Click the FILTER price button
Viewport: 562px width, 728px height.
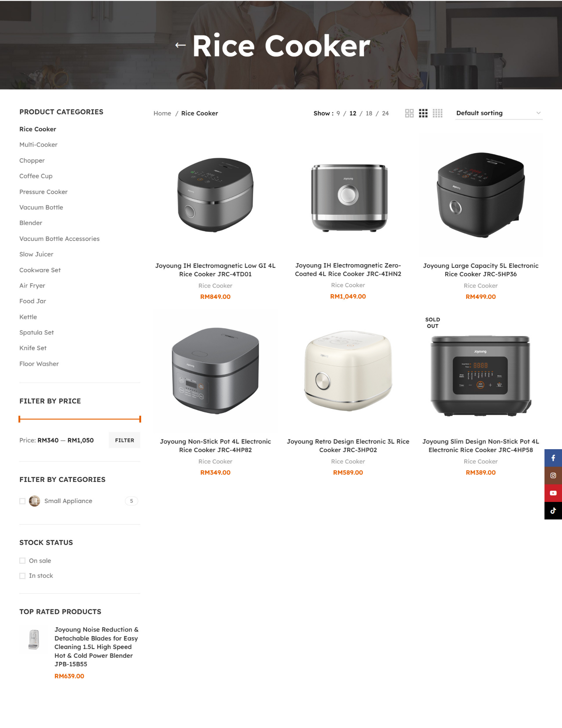coord(124,440)
